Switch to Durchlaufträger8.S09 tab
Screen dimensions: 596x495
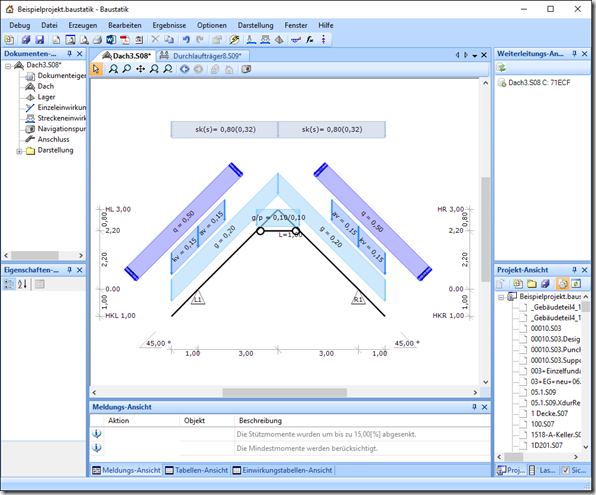[203, 56]
